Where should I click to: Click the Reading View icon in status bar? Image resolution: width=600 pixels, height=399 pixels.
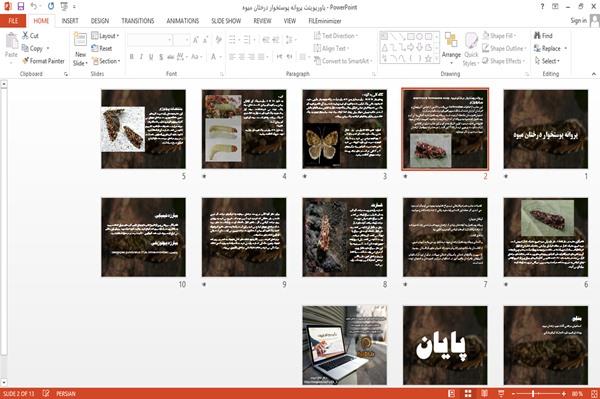pos(484,394)
